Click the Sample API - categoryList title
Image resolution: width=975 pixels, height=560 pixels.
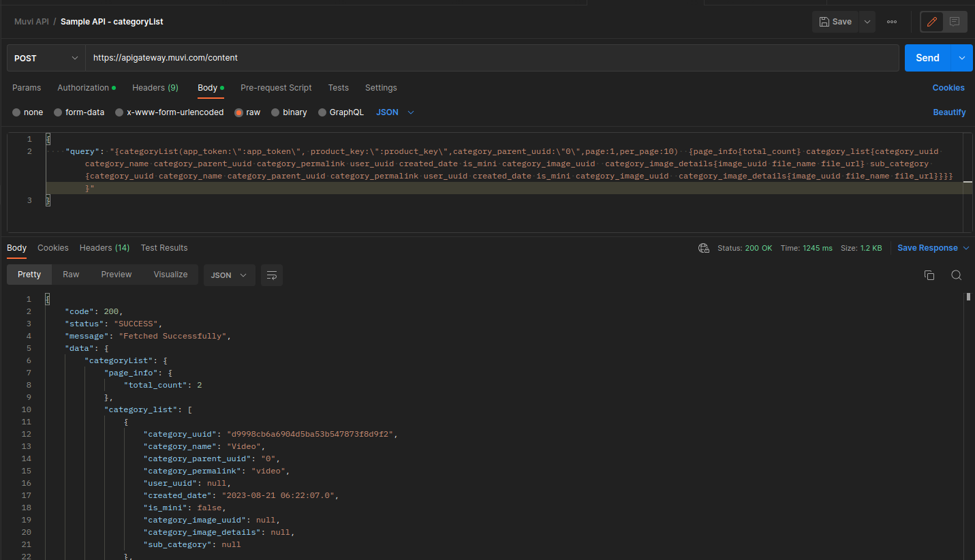112,22
